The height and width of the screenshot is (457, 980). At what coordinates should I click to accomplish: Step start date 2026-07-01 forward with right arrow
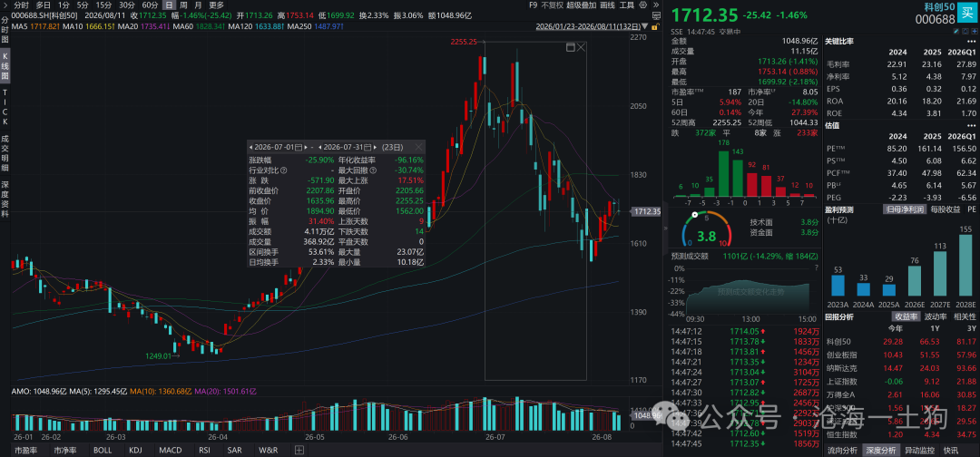coord(306,147)
